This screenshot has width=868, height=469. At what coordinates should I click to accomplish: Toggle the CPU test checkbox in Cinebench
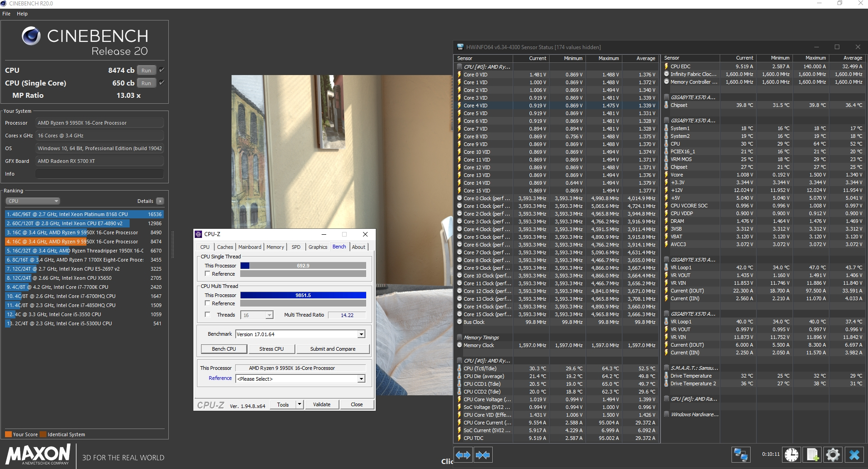(x=161, y=70)
